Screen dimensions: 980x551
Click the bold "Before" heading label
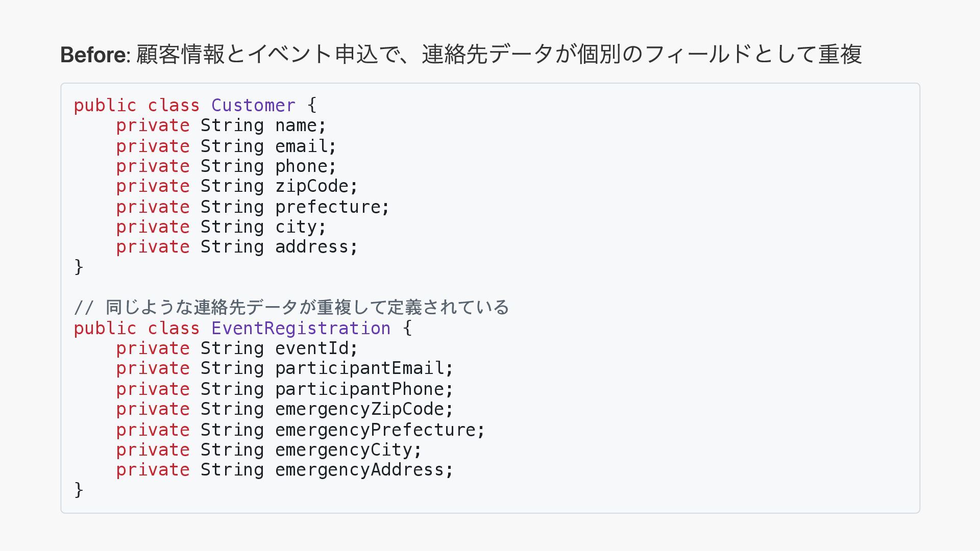point(93,55)
